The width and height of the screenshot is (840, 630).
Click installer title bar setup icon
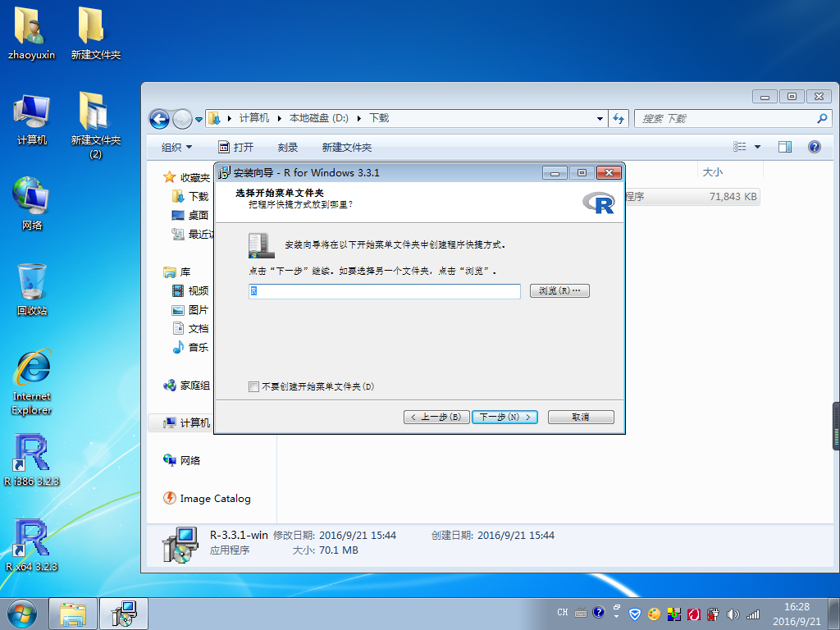pos(225,172)
